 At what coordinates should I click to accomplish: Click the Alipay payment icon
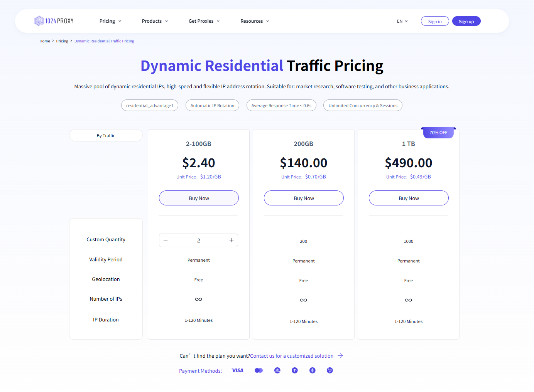click(x=277, y=370)
